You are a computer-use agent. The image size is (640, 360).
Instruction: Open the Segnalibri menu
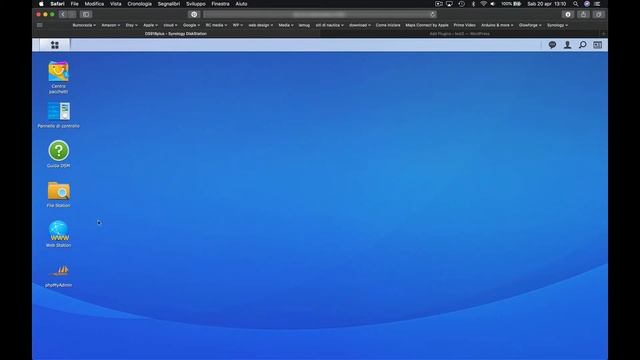pos(169,4)
